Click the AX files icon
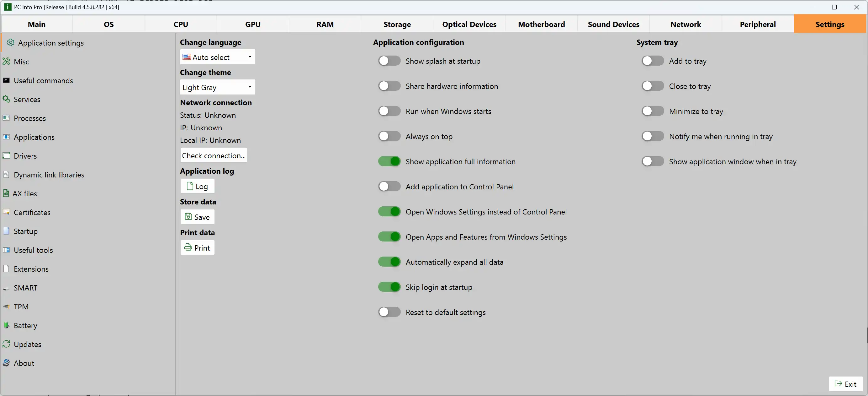The image size is (868, 396). click(6, 193)
